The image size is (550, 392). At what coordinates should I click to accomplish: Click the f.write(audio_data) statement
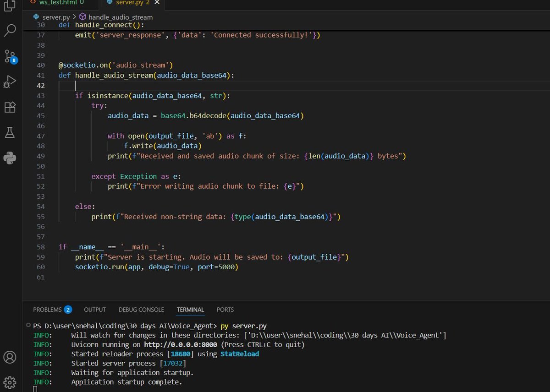163,146
